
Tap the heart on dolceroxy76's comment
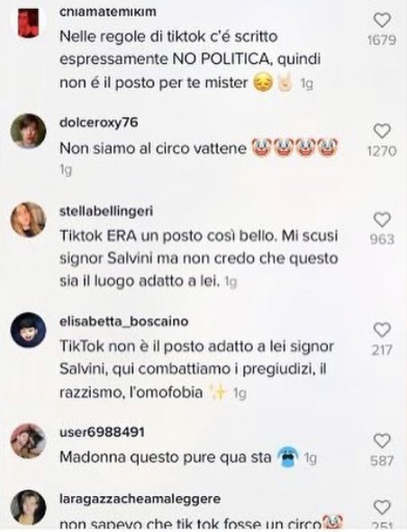(382, 131)
